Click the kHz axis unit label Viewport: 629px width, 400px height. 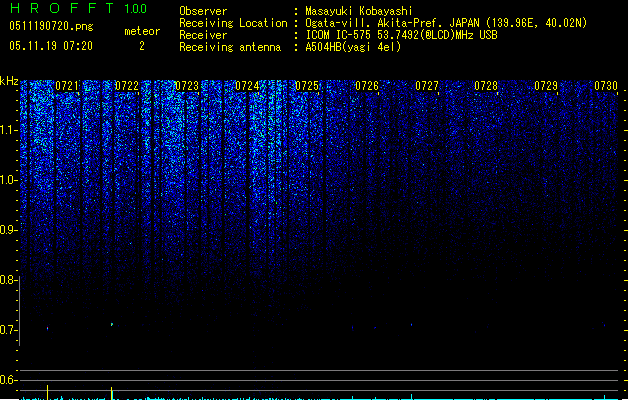tap(9, 81)
